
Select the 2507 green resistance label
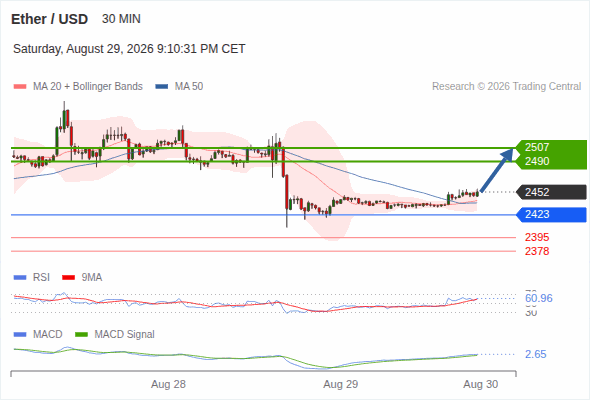coord(537,147)
